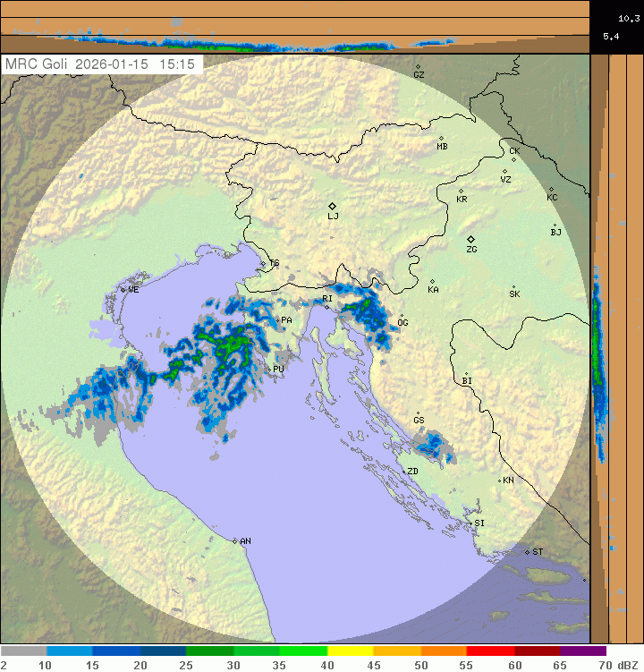This screenshot has height=672, width=644.
Task: Select the BI city marker
Action: click(466, 374)
